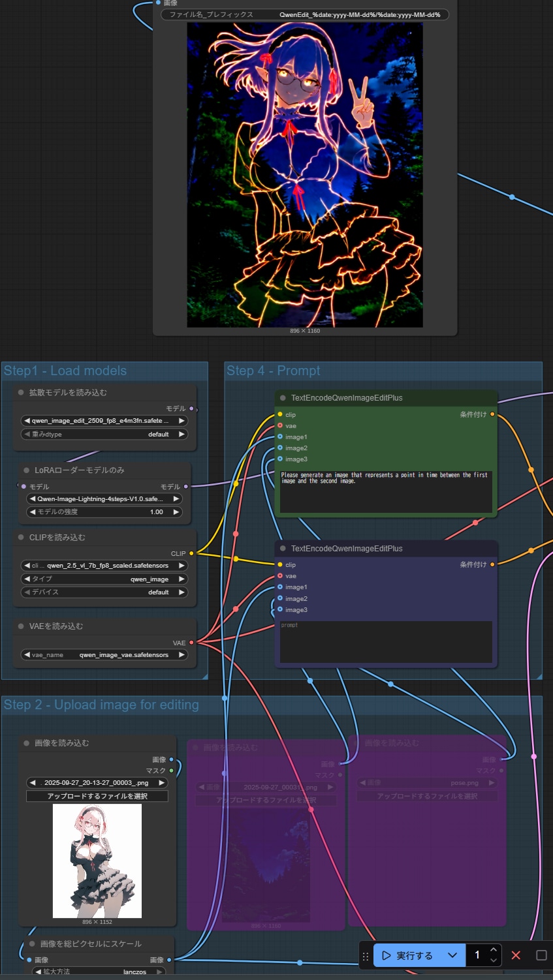Click the yellow CLIP output connector dot
The height and width of the screenshot is (980, 553).
pos(191,553)
